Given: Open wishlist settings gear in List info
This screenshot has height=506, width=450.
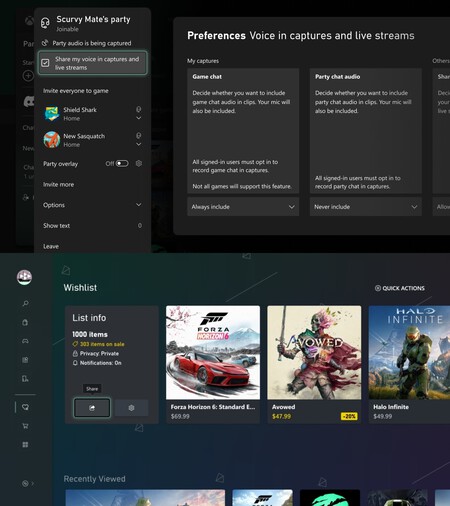Looking at the screenshot, I should point(131,408).
